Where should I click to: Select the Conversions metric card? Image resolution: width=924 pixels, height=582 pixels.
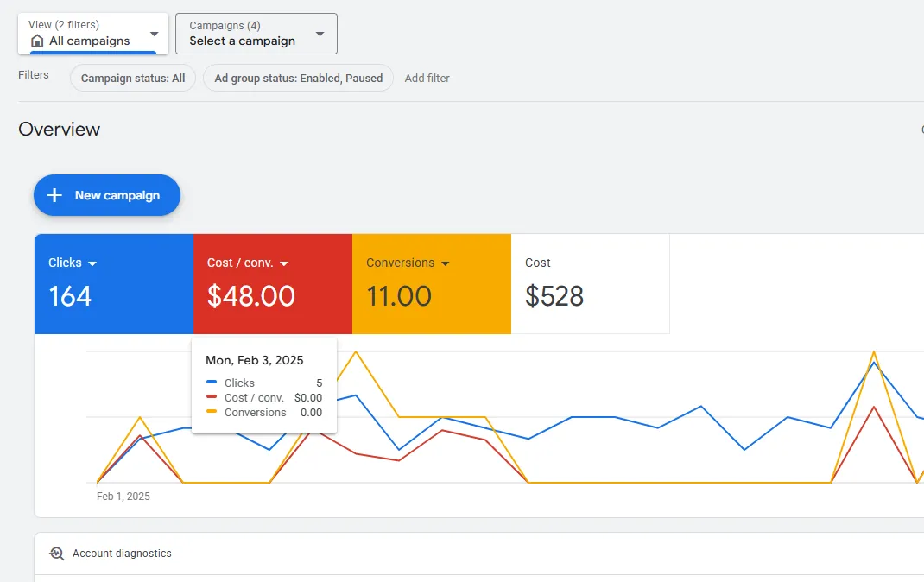coord(431,283)
